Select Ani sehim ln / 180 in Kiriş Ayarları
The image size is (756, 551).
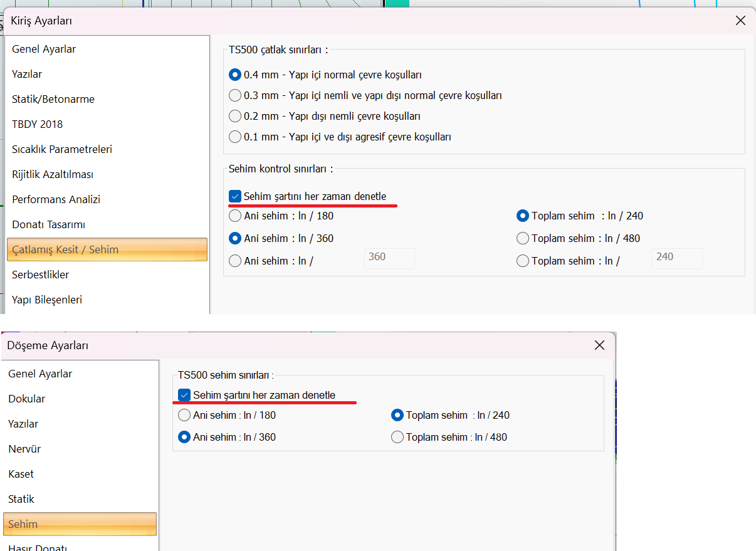[x=235, y=216]
